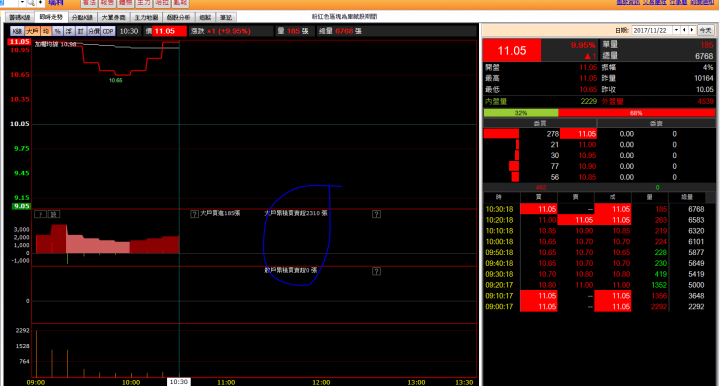Go to next date with right arrow

click(692, 30)
